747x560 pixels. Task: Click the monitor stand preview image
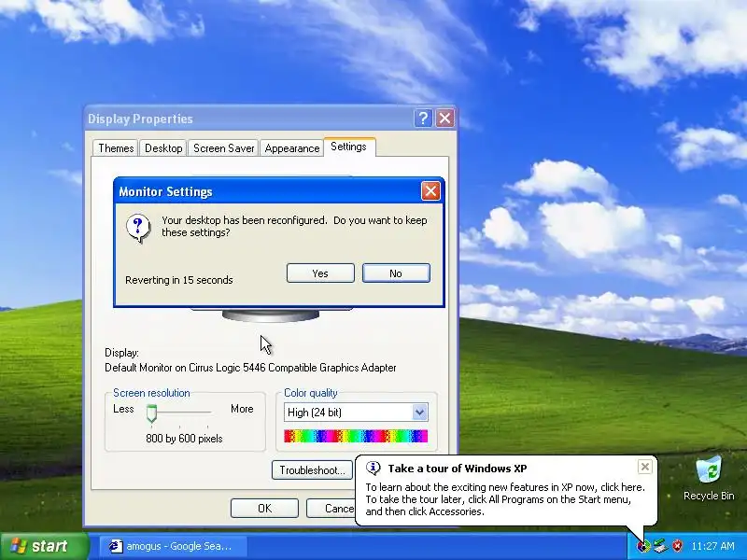click(x=271, y=315)
